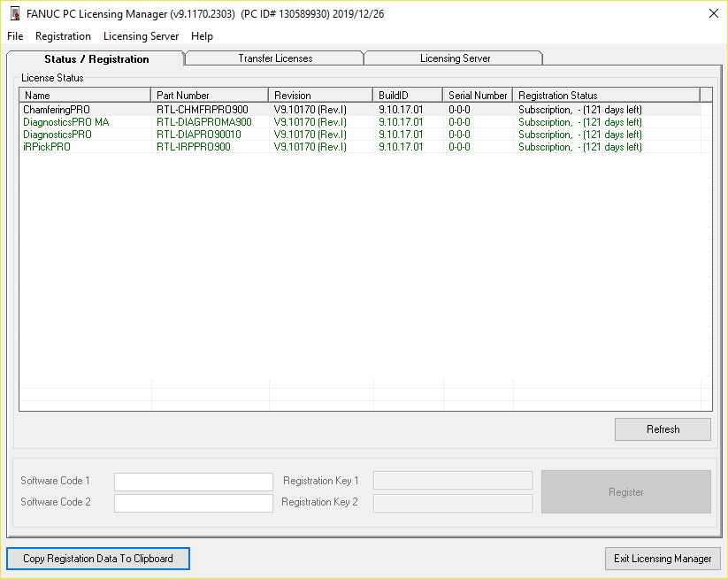The width and height of the screenshot is (728, 579).
Task: Open the Registration menu
Action: click(x=63, y=36)
